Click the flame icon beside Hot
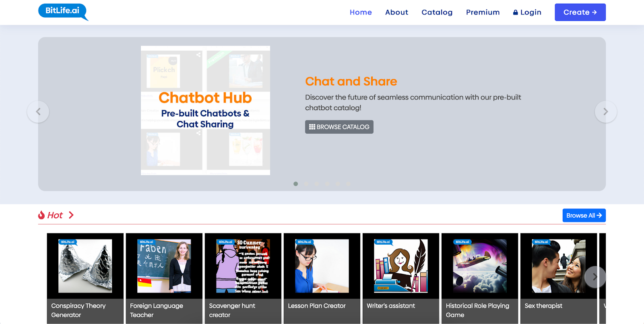The image size is (644, 324). click(x=41, y=215)
